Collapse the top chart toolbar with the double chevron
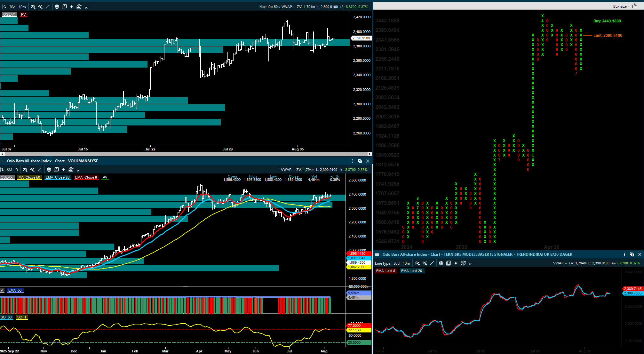The image size is (644, 354). click(x=86, y=7)
